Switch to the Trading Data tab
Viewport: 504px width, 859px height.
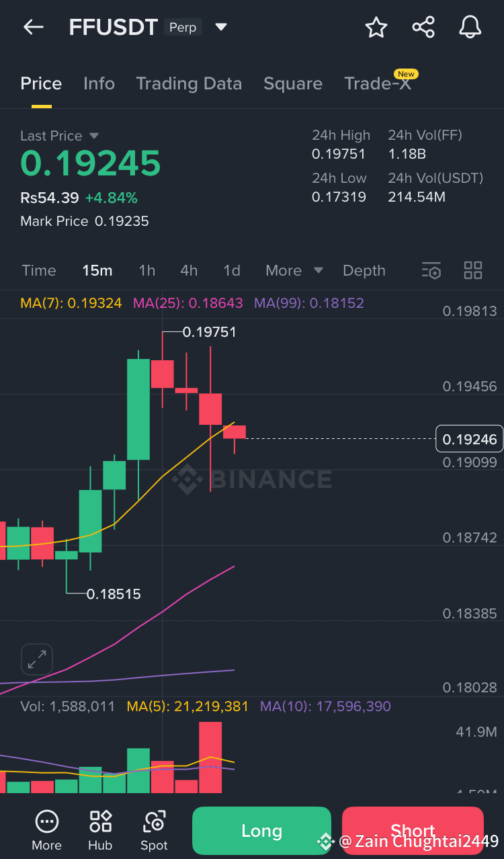coord(189,83)
